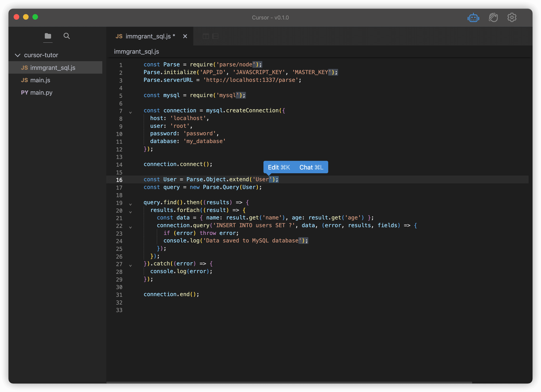Click line number 33 in the gutter
The height and width of the screenshot is (392, 541).
119,310
